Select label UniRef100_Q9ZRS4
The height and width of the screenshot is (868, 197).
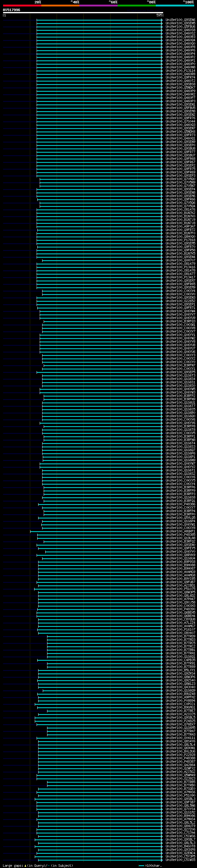[180, 674]
